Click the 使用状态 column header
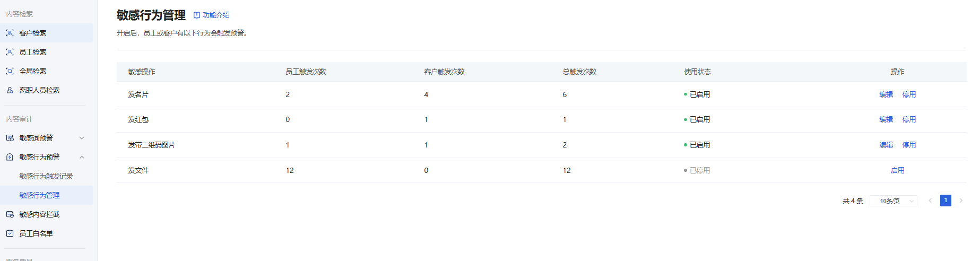 [697, 72]
